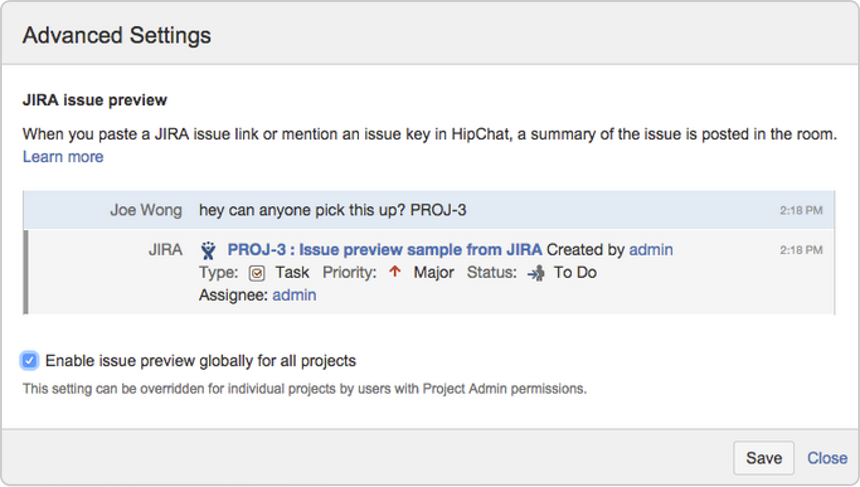Click the 2:18 PM timestamp on JIRA message

pos(801,250)
